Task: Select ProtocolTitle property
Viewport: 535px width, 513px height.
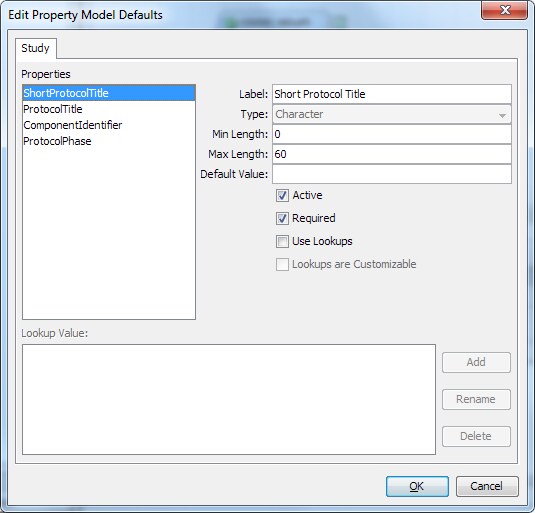Action: click(109, 109)
